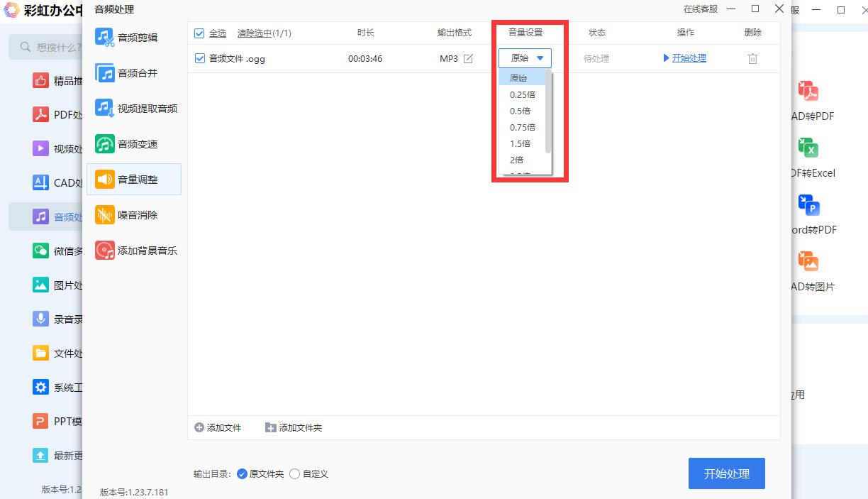Screen dimensions: 868x499
Task: Edit the MP3 output format via pencil icon
Action: (x=468, y=59)
